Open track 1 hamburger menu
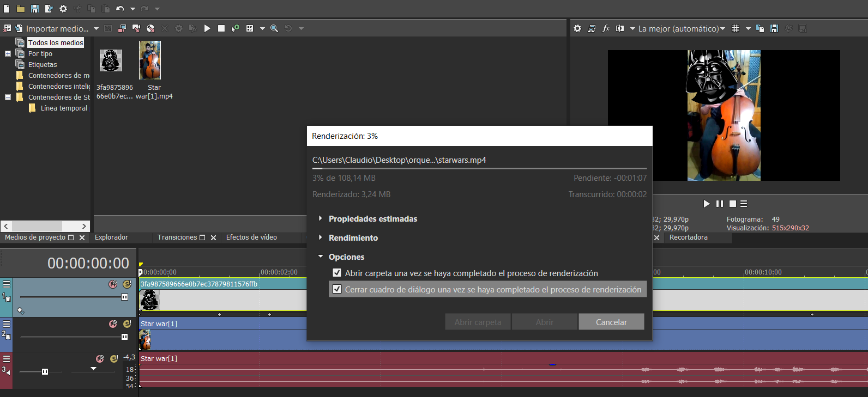This screenshot has width=868, height=397. tap(7, 284)
